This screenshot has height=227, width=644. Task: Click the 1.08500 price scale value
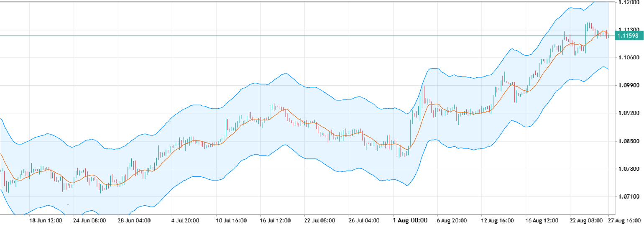pos(629,141)
